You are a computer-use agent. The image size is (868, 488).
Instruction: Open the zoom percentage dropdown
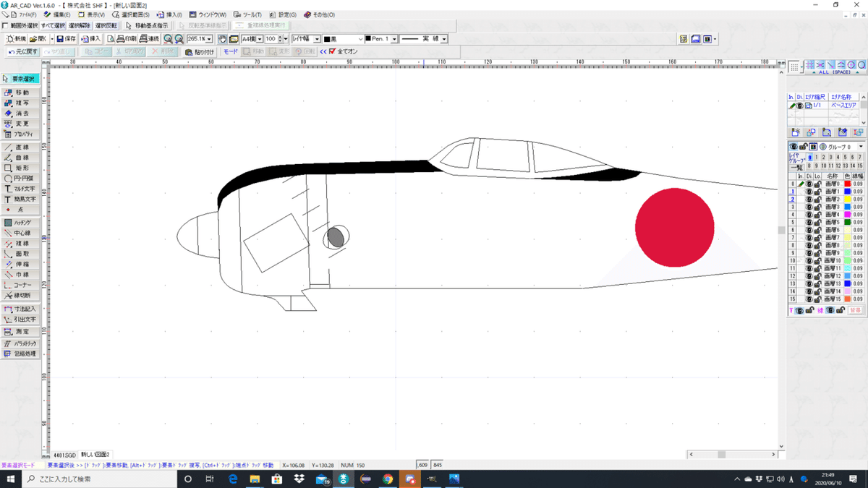(x=210, y=38)
